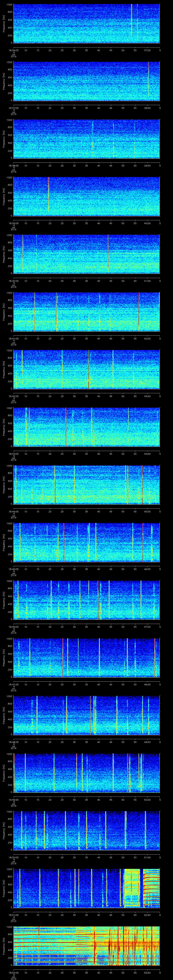Click the 47:00 time axis label

pyautogui.click(x=147, y=627)
